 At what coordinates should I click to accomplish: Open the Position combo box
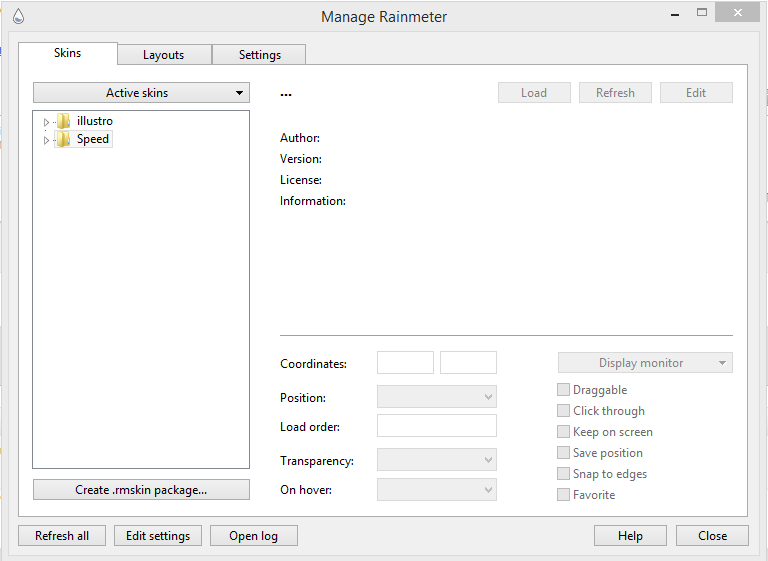tap(436, 397)
